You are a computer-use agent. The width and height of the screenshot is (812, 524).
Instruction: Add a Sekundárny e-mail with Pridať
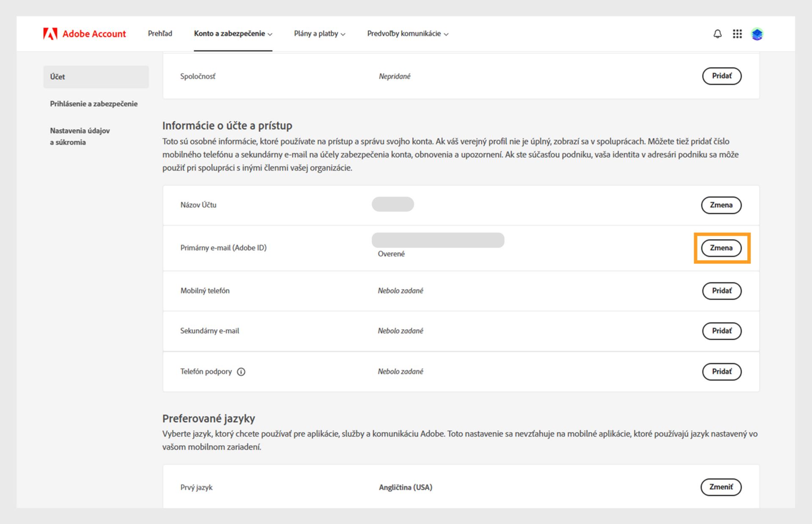coord(721,331)
